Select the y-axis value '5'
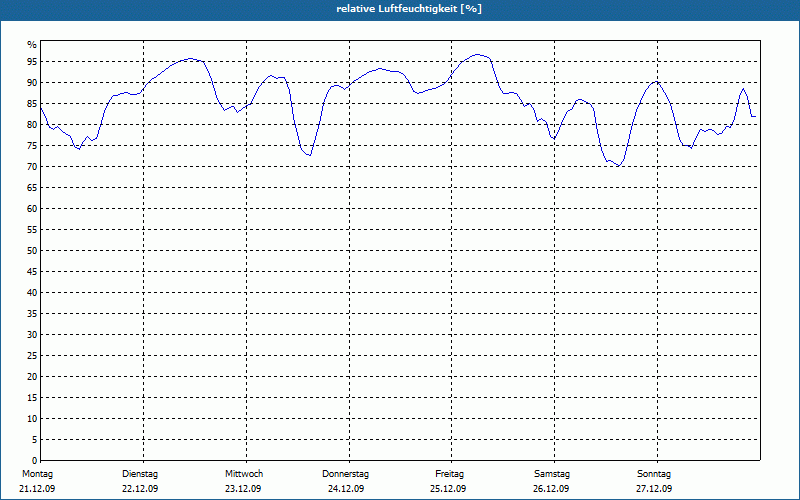 (x=35, y=440)
